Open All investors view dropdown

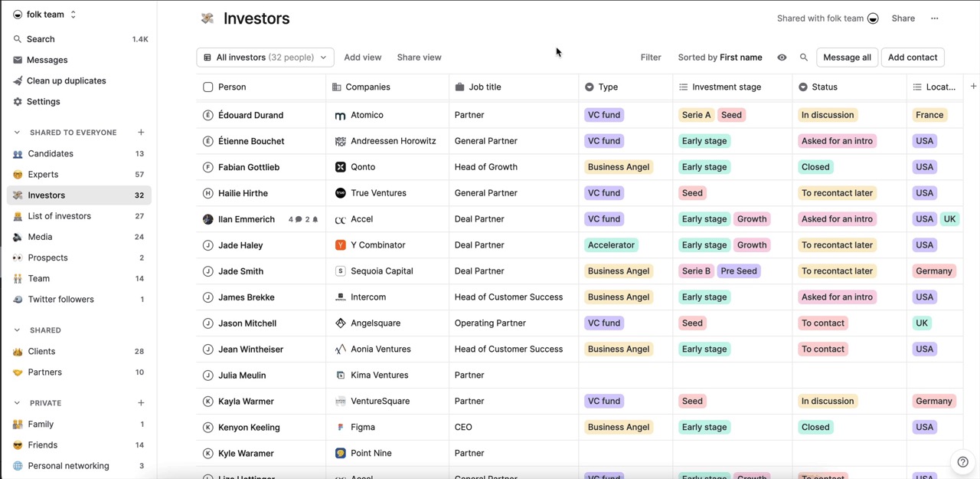(x=265, y=57)
